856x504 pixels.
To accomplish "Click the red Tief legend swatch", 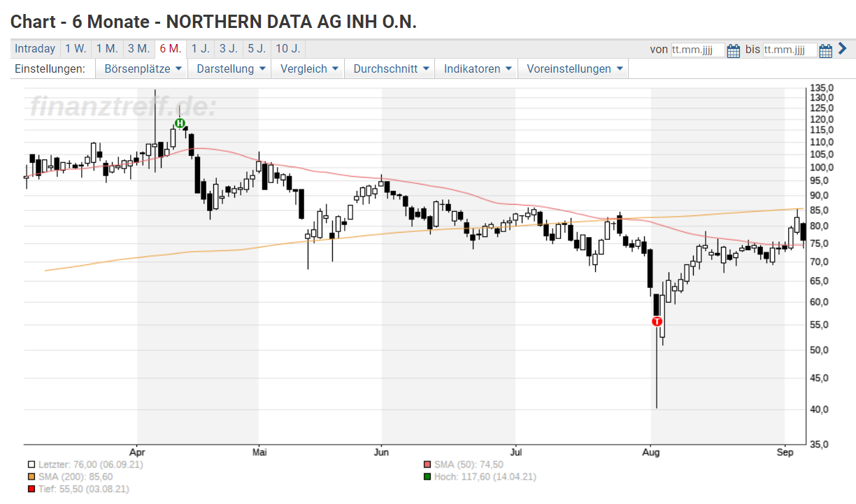I will pos(31,489).
